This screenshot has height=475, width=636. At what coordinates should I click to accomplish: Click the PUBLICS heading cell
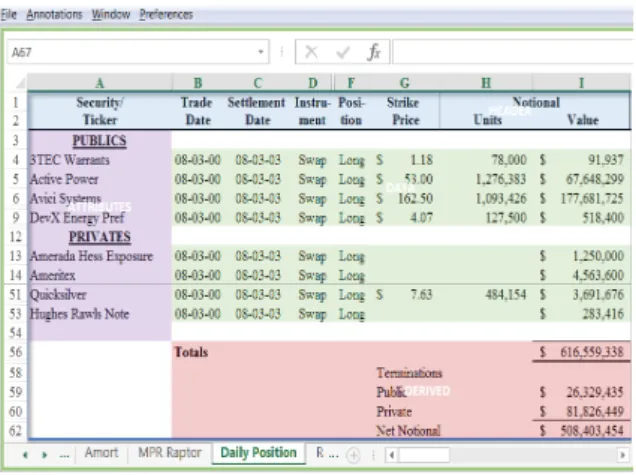click(100, 140)
